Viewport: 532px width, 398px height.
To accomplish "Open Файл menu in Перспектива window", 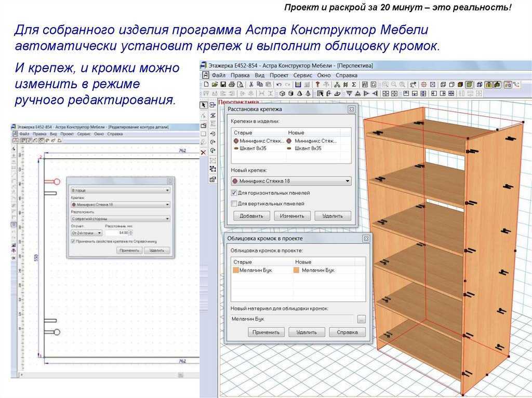I will pyautogui.click(x=219, y=75).
